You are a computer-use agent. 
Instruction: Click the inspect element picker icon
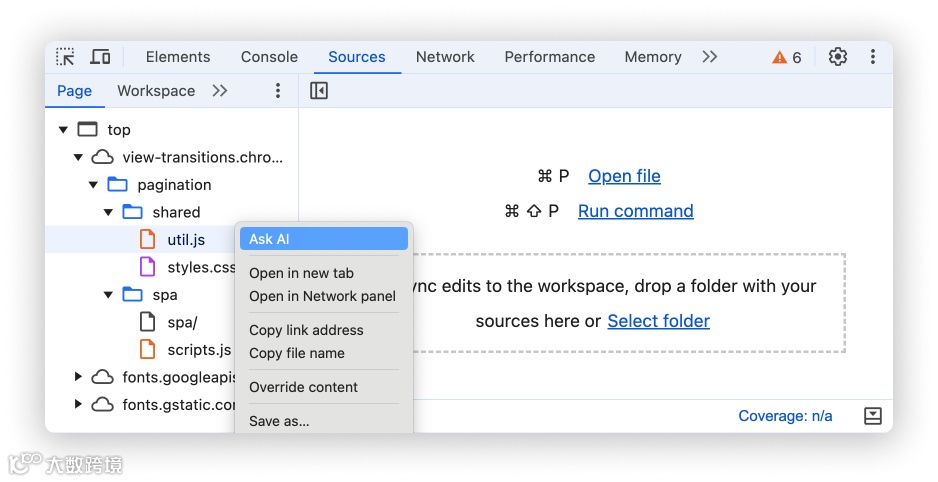pyautogui.click(x=65, y=57)
